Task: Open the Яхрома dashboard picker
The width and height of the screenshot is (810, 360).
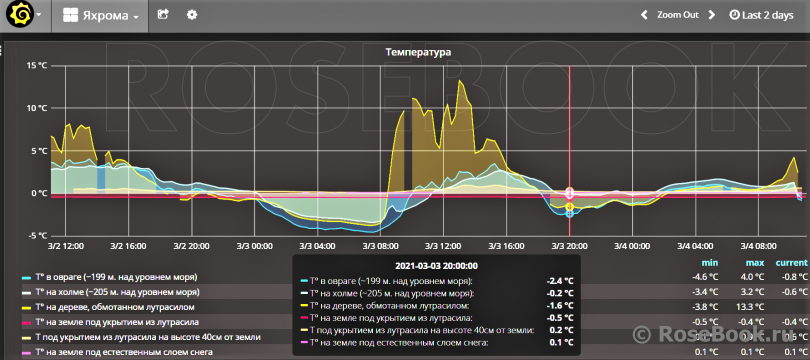Action: [x=101, y=15]
